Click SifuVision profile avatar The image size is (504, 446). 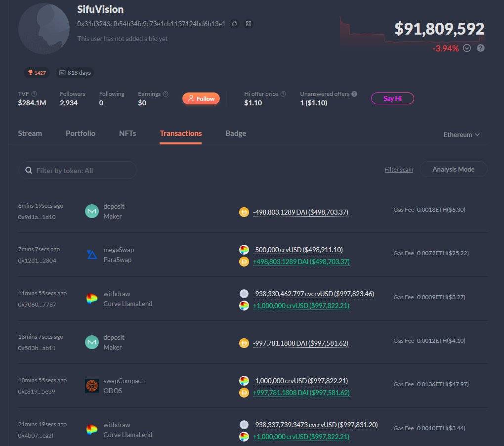[43, 29]
